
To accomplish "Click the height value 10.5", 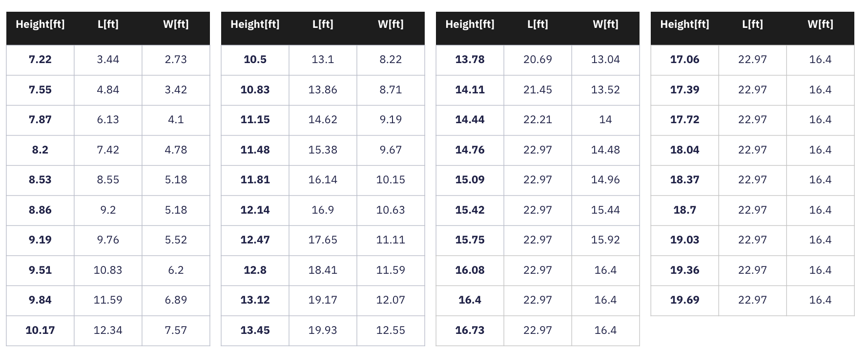I will [x=255, y=60].
